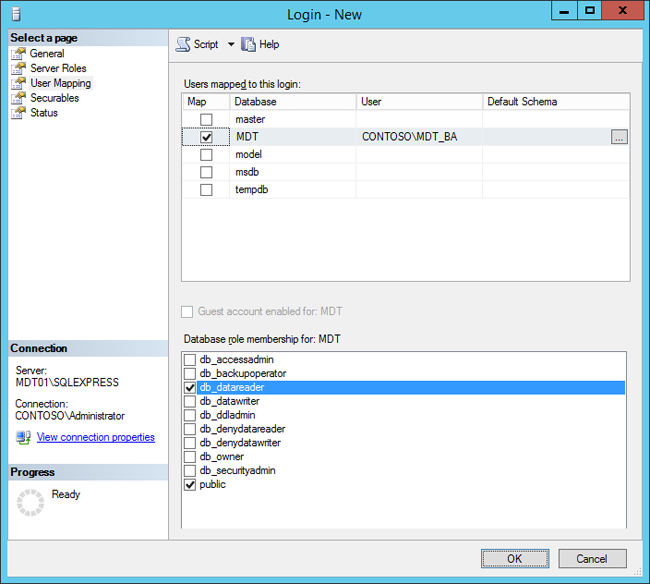650x584 pixels.
Task: Open the Status page icon
Action: click(x=18, y=113)
